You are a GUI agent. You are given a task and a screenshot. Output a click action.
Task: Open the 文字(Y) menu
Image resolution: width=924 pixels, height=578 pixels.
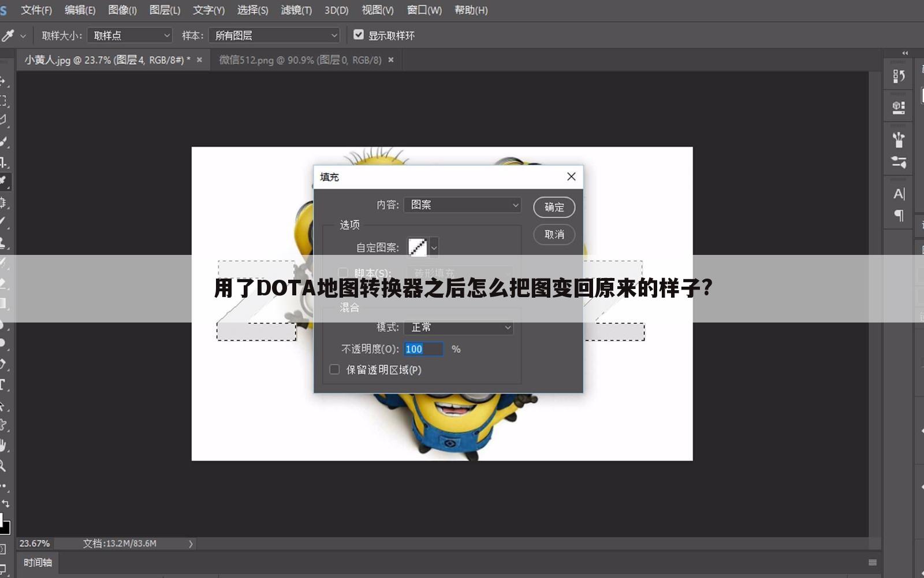tap(208, 10)
